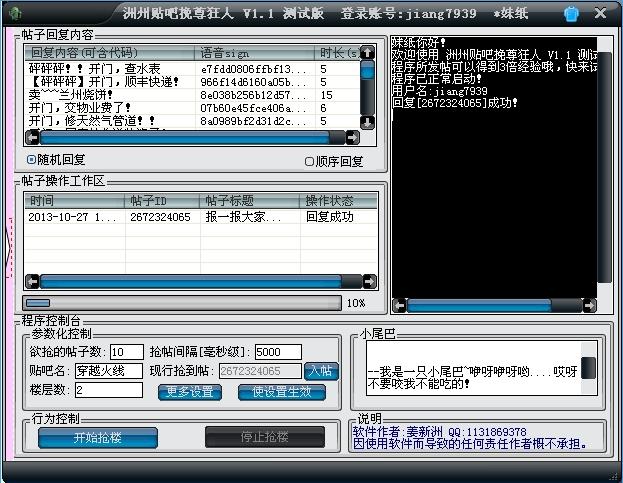The image size is (623, 483).
Task: Expand the side panel arrow on left edge
Action: pyautogui.click(x=9, y=247)
